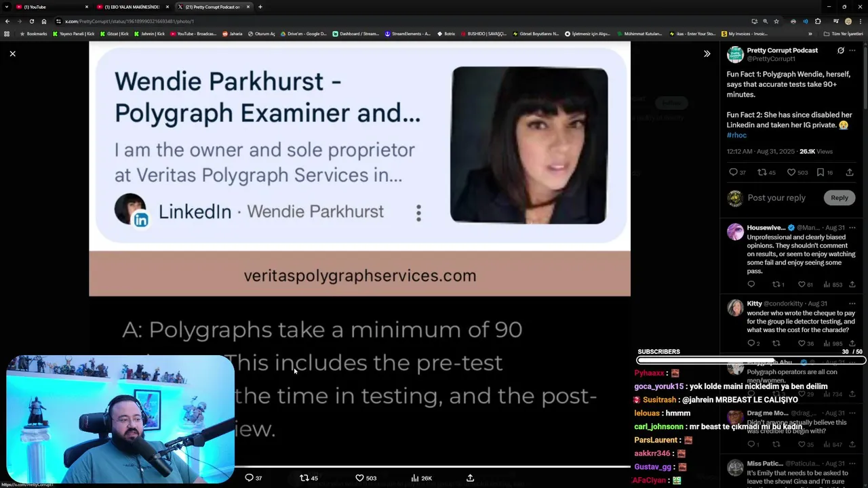
Task: Open more options on Kitty's comment
Action: click(x=852, y=304)
